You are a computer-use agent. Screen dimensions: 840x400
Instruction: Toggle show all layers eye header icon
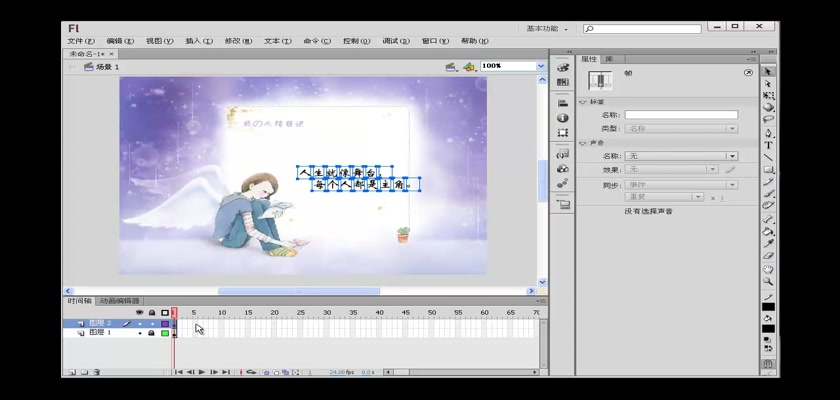click(140, 312)
